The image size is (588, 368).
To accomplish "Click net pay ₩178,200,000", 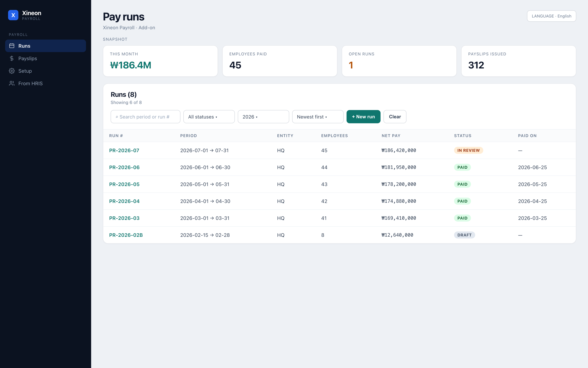I will pos(399,184).
